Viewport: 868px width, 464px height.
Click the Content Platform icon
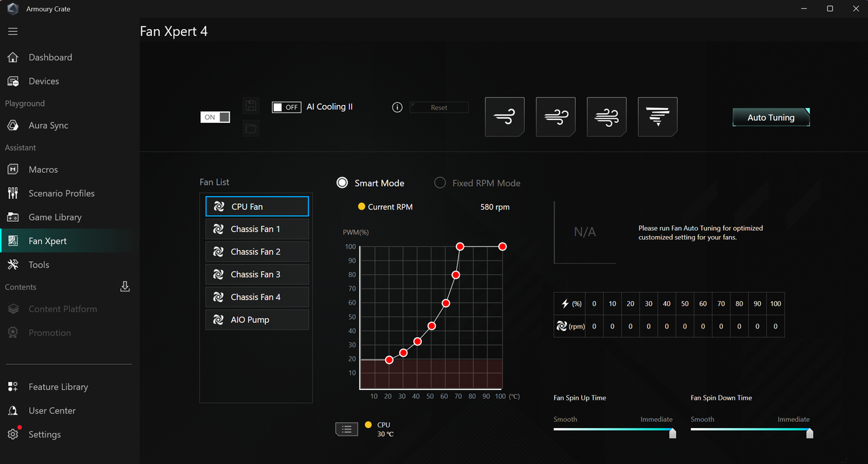(13, 309)
